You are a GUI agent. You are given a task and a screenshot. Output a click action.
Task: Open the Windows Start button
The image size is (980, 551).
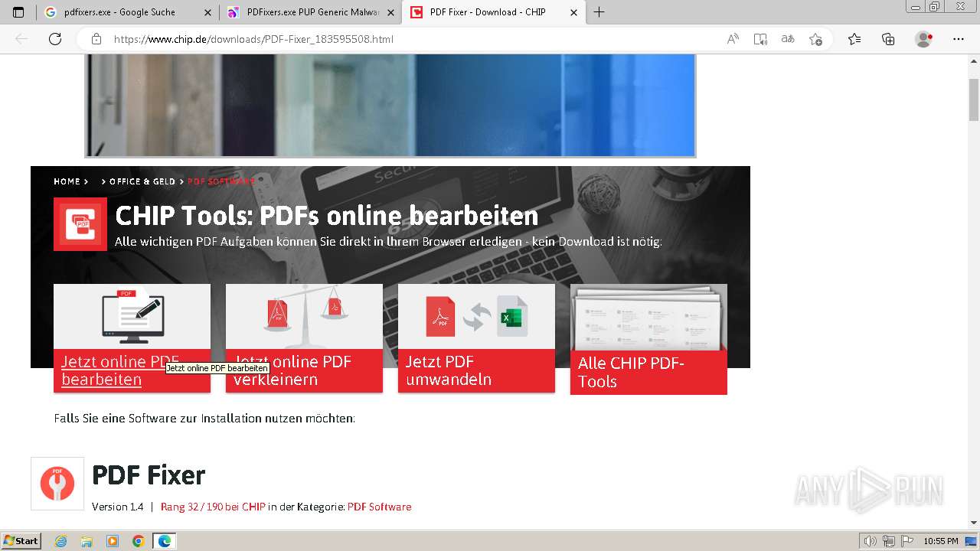pos(21,540)
